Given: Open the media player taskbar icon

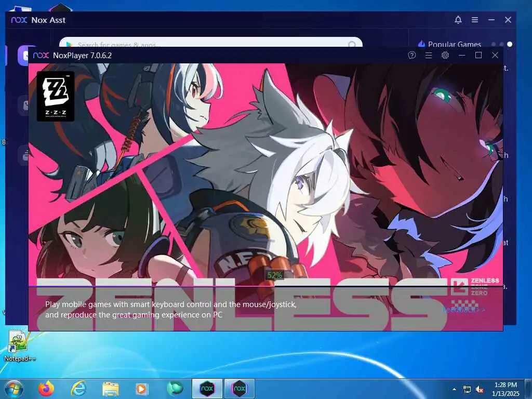Looking at the screenshot, I should [142, 389].
